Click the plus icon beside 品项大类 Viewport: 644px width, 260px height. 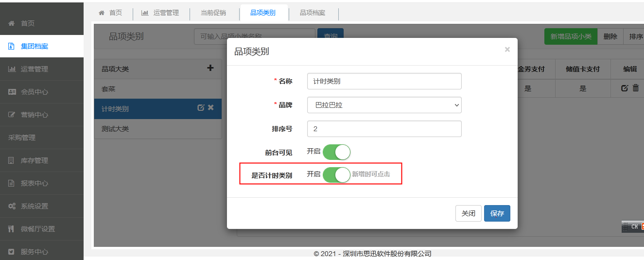click(x=210, y=69)
